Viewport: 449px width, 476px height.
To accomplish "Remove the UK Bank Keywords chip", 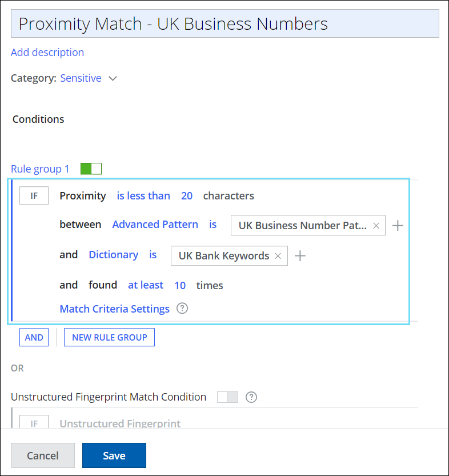I will click(x=278, y=256).
